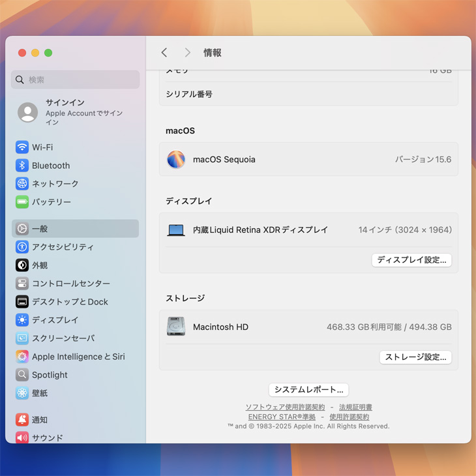Go forward with the right chevron
This screenshot has height=476, width=476.
(188, 53)
